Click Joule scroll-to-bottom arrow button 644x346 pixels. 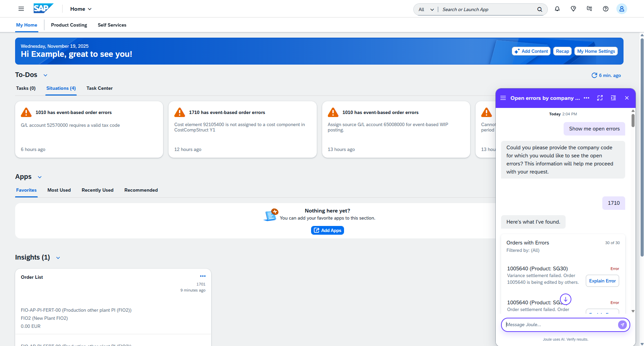tap(565, 299)
